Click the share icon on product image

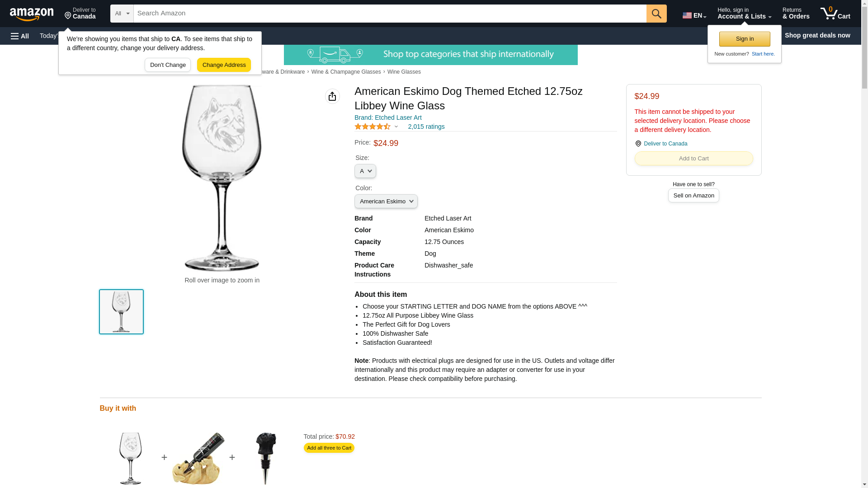click(x=332, y=96)
